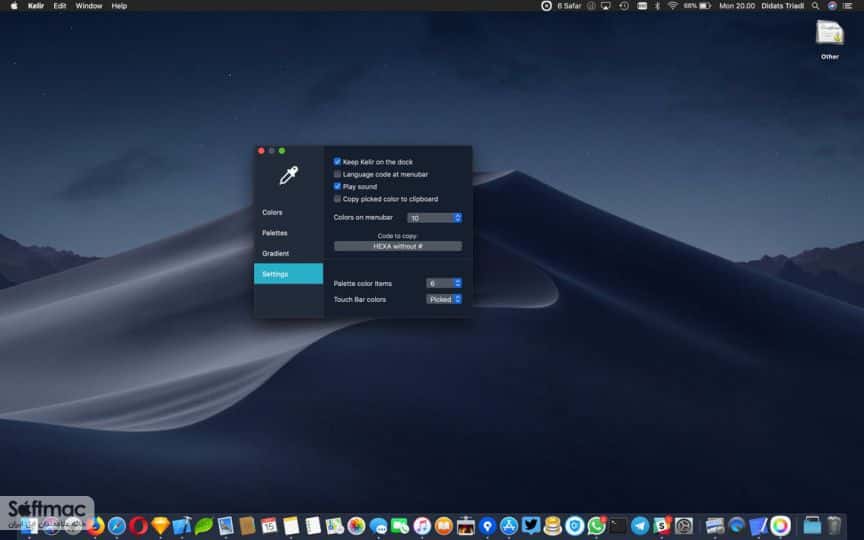Click the 6 Safar date in menu bar
Screen dimensions: 864x540
pos(569,6)
